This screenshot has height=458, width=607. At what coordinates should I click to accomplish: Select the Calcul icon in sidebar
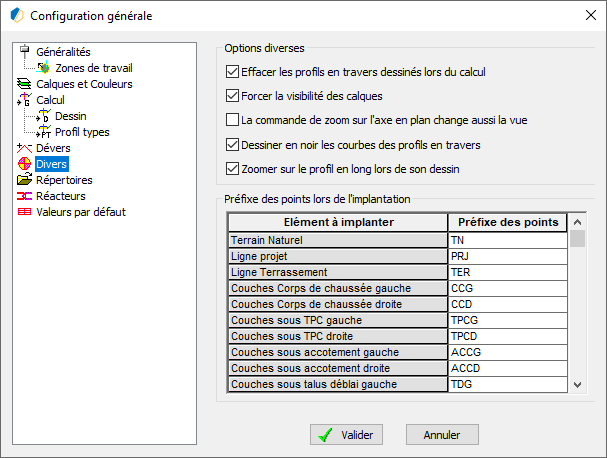(24, 99)
